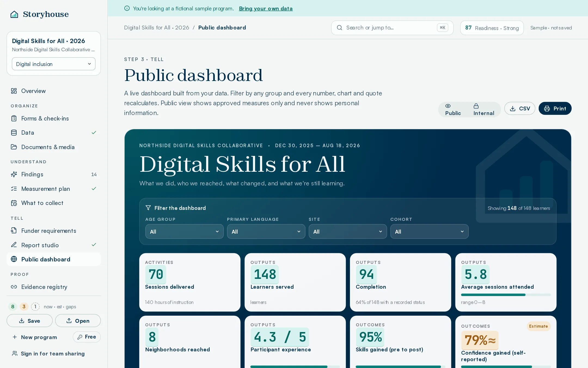Click the Search or jump to field

click(x=392, y=28)
